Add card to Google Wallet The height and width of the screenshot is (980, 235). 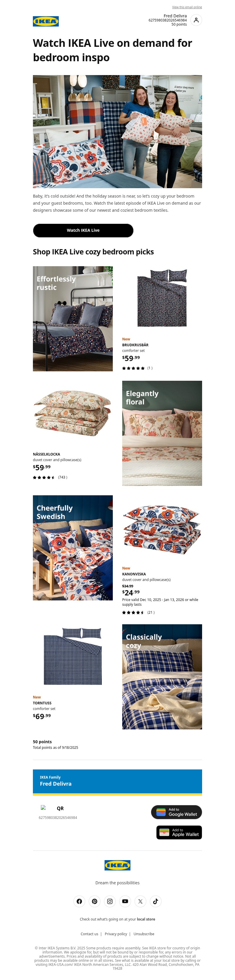point(177,812)
